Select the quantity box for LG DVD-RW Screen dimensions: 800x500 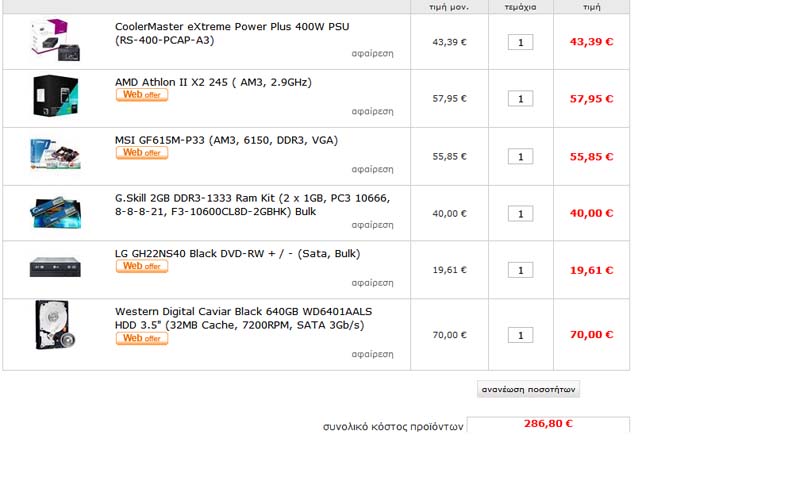point(520,270)
